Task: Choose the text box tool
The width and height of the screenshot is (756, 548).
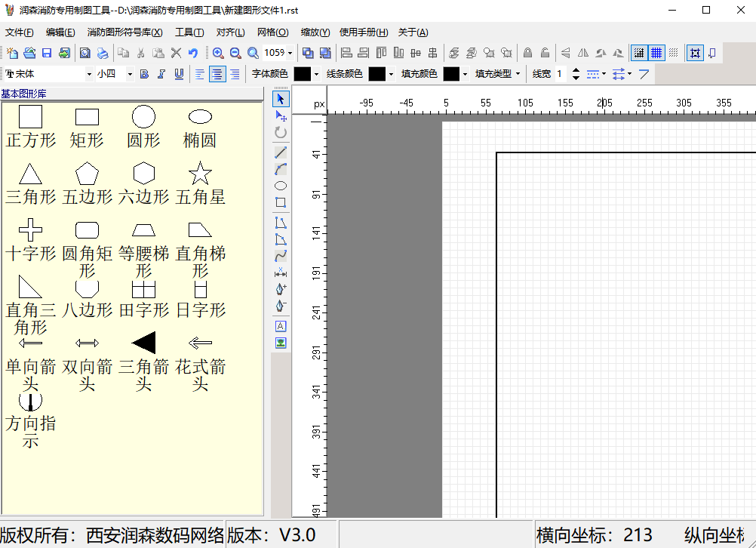Action: click(281, 326)
